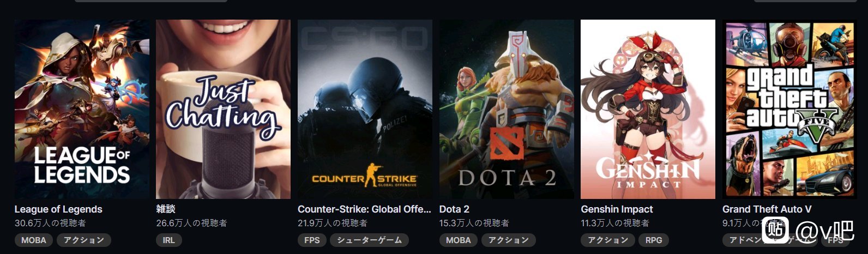Click the シューターゲーム tag
The image size is (868, 254).
pyautogui.click(x=369, y=240)
